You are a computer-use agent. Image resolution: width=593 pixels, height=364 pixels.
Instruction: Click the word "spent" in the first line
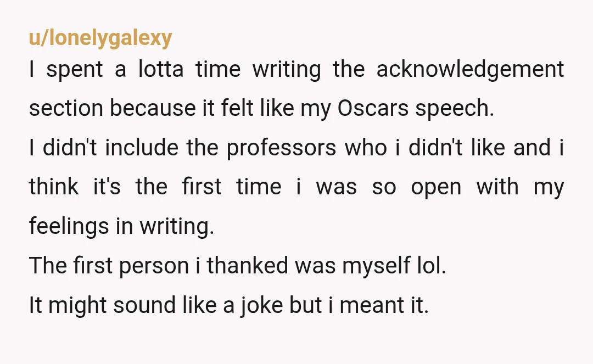[75, 71]
